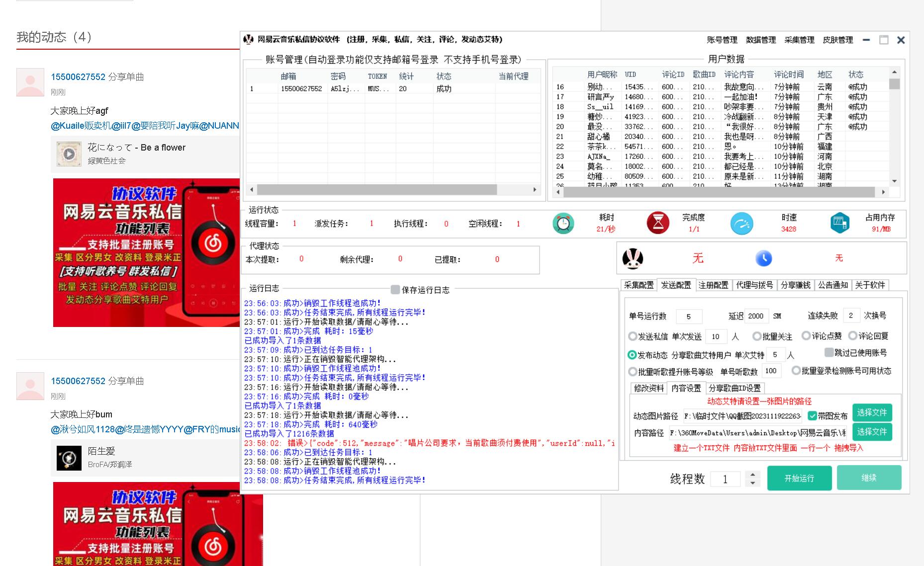
Task: Click the memory chip 占用内存 icon
Action: (x=839, y=223)
